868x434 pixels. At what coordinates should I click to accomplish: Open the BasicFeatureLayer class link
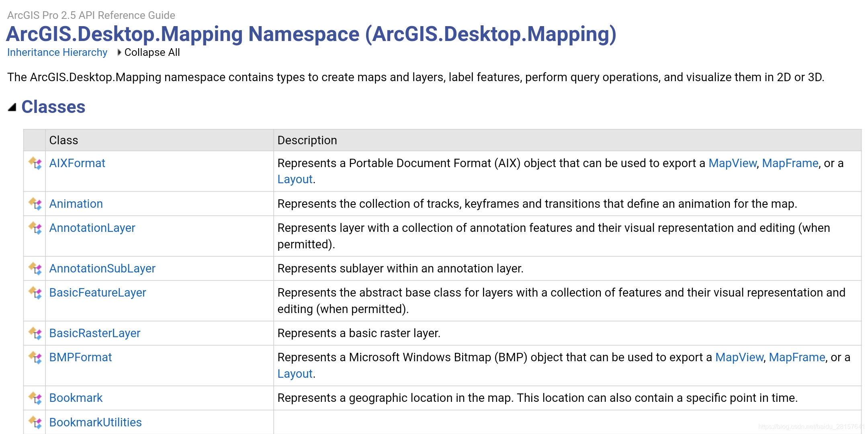(x=98, y=293)
